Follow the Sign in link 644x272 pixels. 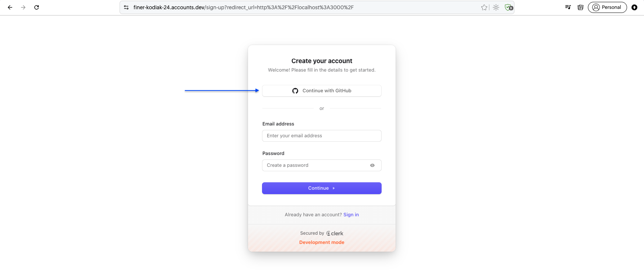[x=351, y=215]
